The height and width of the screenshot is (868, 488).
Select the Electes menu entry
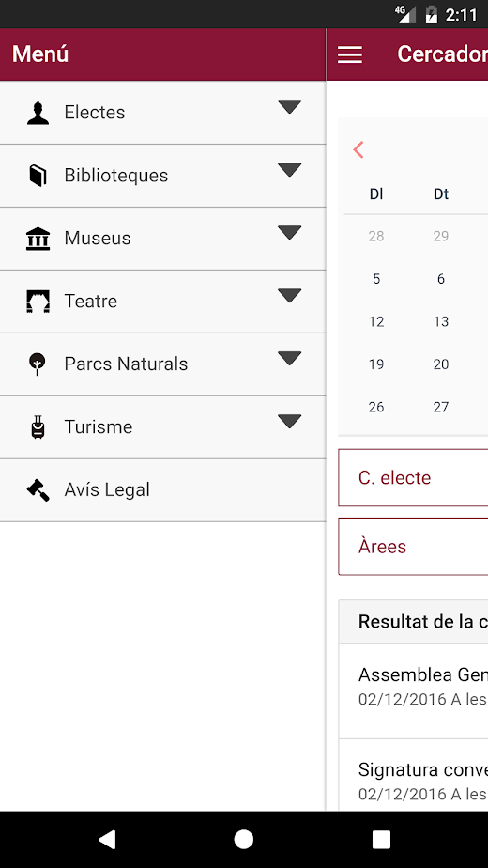click(x=162, y=113)
